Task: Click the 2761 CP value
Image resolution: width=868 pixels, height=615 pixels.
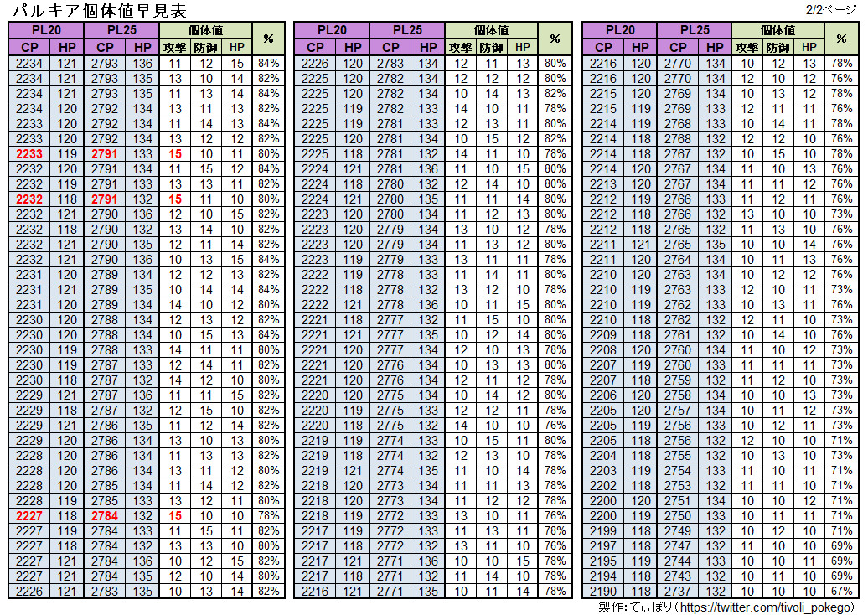Action: [678, 335]
